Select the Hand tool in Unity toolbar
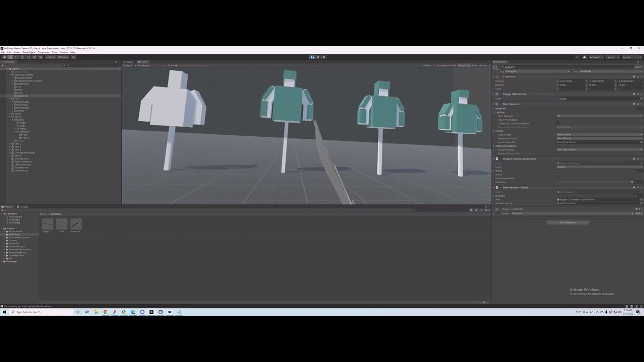This screenshot has height=362, width=644. click(x=4, y=57)
